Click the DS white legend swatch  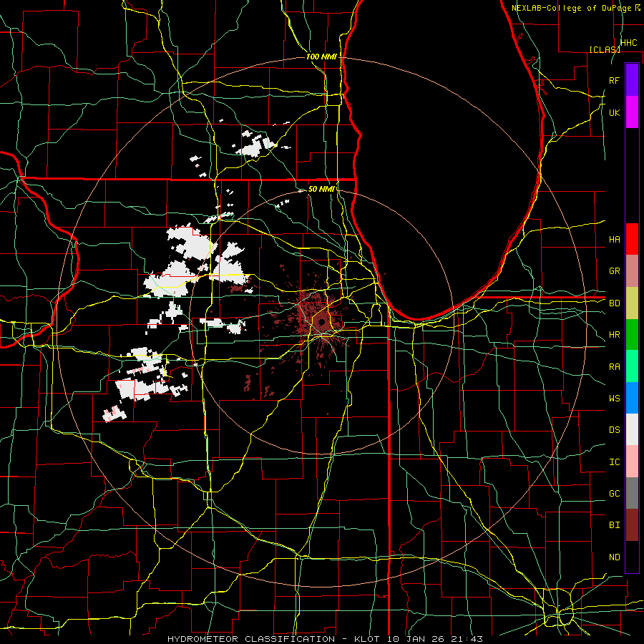coord(632,429)
